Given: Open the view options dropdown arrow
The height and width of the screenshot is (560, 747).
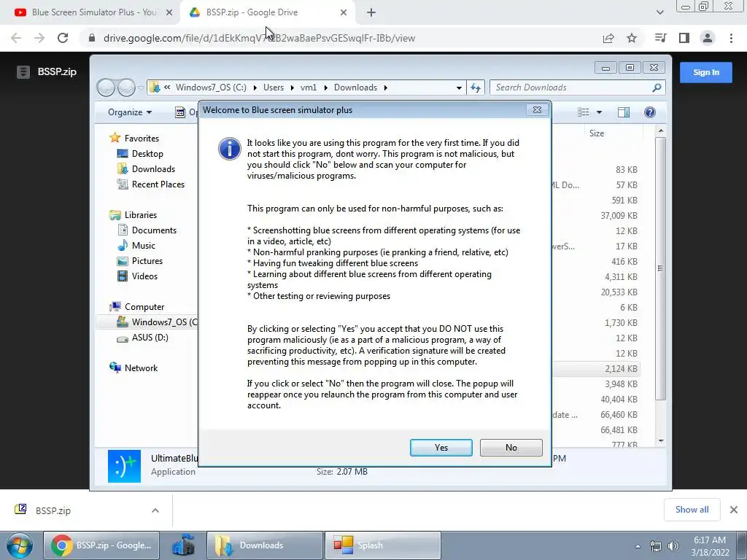Looking at the screenshot, I should 599,112.
